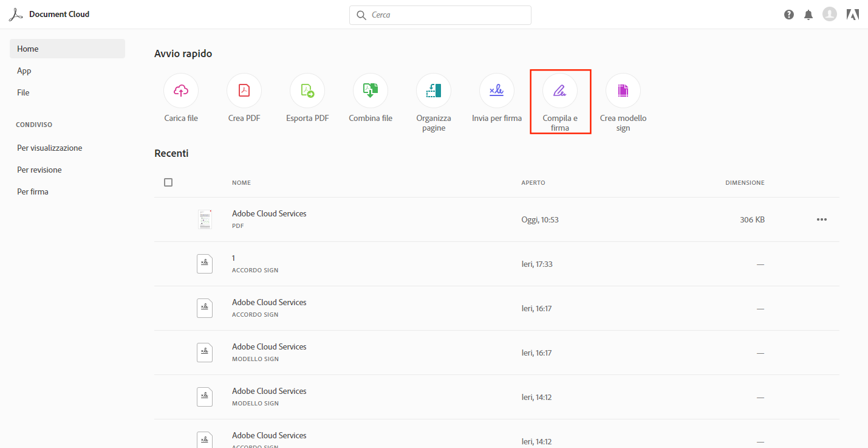Click the Adobe logo in the header
This screenshot has width=868, height=448.
click(853, 15)
